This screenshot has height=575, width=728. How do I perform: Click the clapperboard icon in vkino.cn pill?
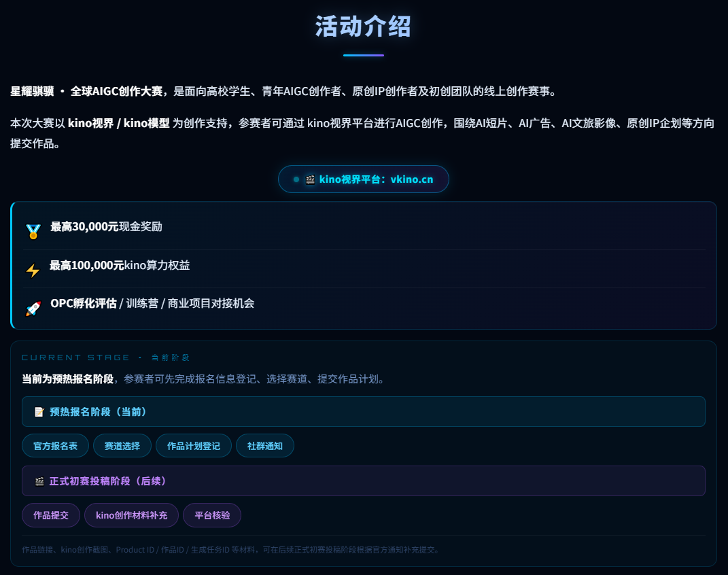(310, 179)
